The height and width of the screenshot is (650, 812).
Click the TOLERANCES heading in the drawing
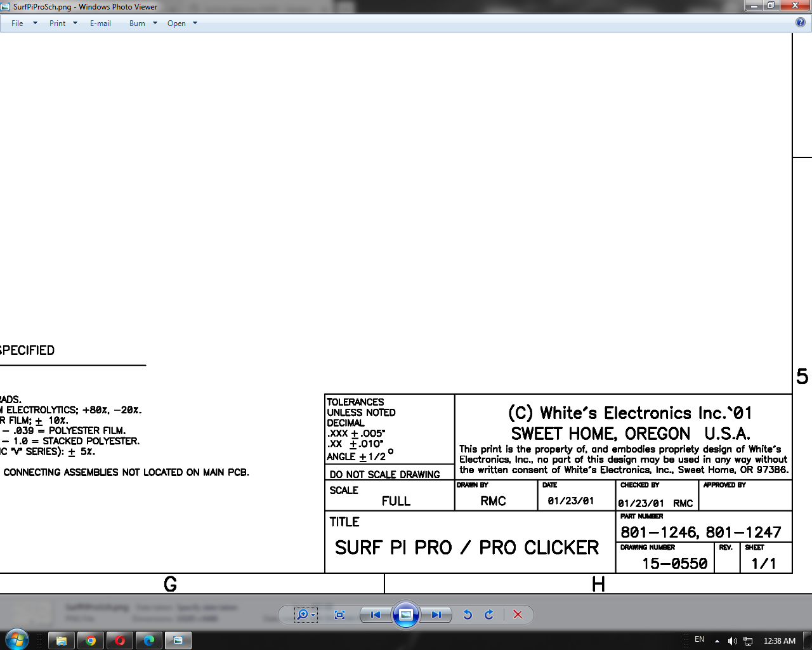pyautogui.click(x=355, y=402)
